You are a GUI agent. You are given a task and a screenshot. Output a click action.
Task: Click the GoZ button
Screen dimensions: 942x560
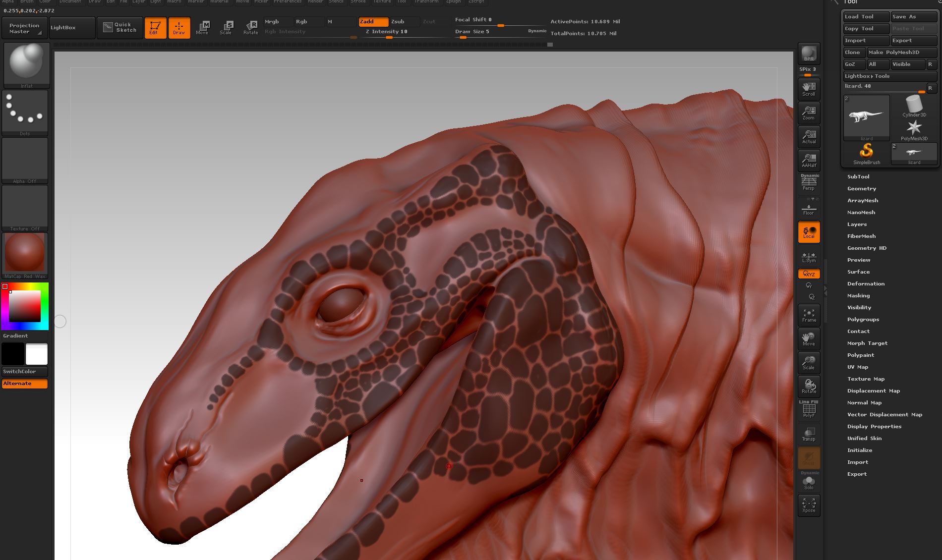[855, 64]
